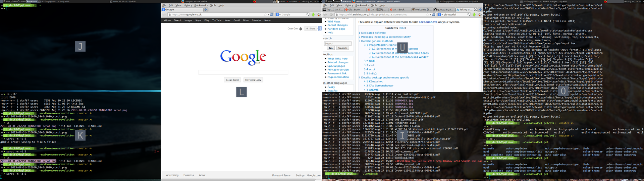This screenshot has width=644, height=181.
Task: Jump to '3.4 scrot' contents entry
Action: [369, 69]
